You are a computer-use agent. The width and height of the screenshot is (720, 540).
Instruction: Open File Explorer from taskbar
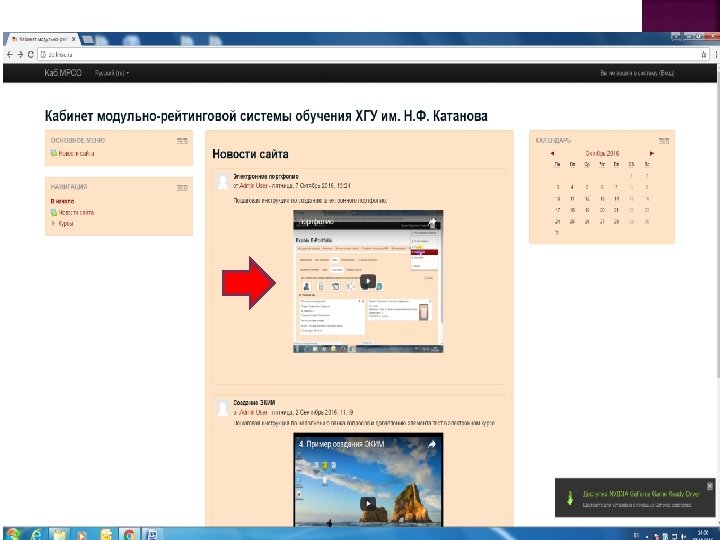[59, 534]
